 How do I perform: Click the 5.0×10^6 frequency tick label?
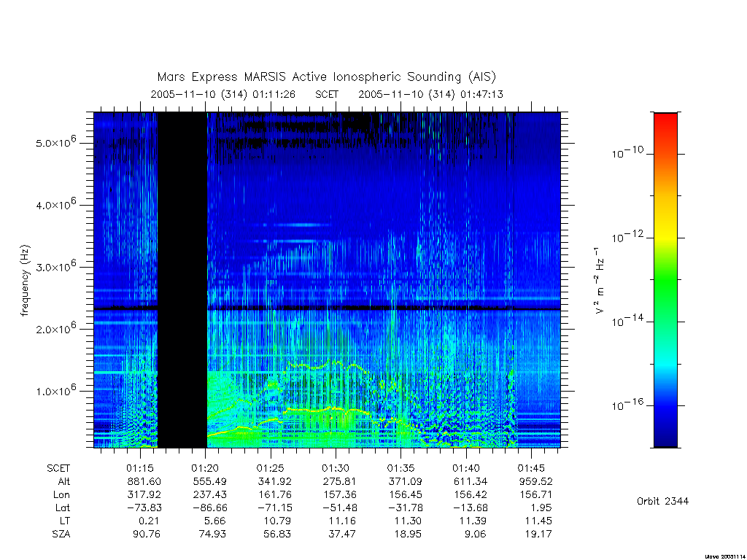(55, 142)
